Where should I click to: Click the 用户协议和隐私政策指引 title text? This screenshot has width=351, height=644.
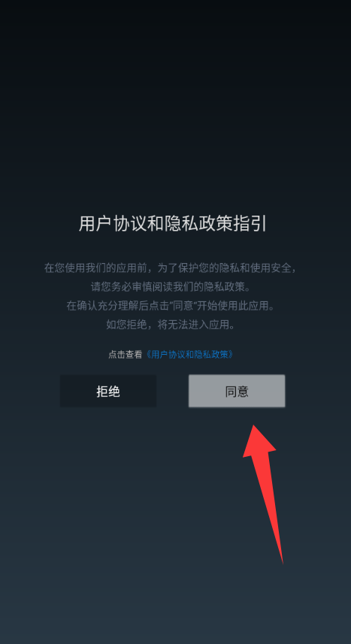[x=173, y=224]
